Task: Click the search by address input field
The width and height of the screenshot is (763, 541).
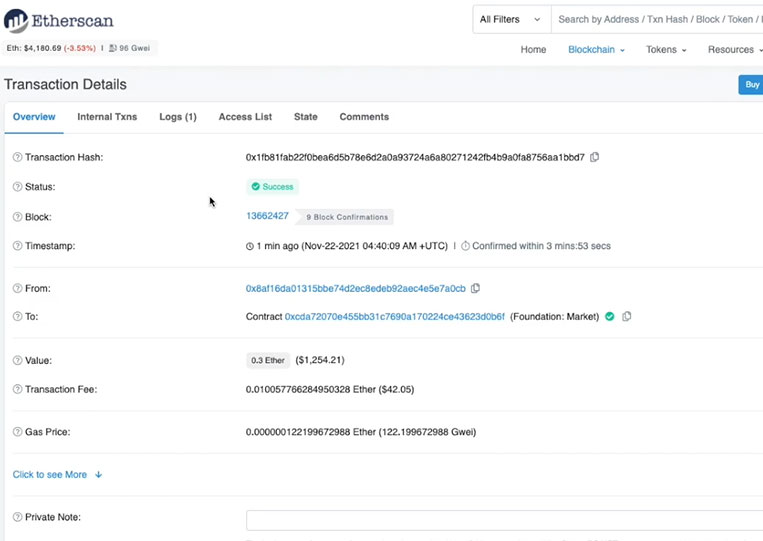Action: point(657,19)
